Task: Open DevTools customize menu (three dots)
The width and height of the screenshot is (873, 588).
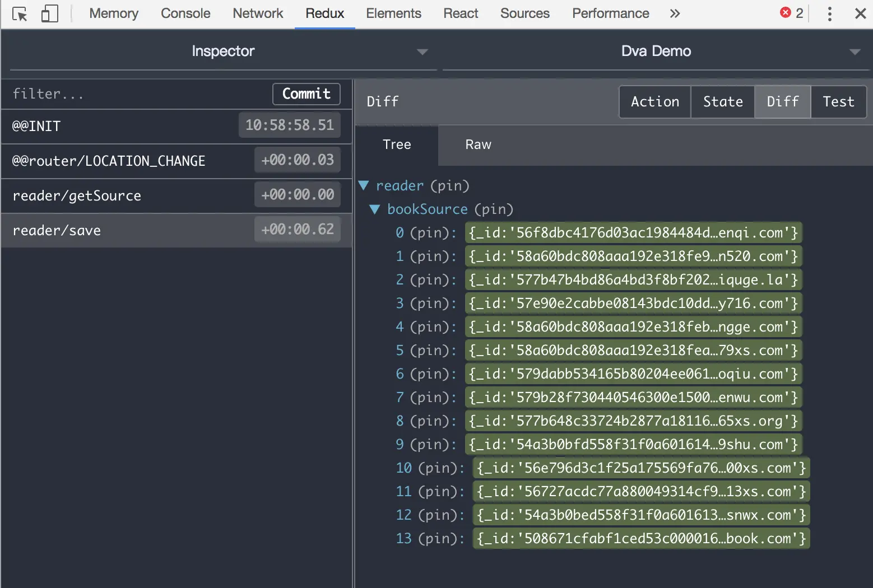Action: [830, 13]
